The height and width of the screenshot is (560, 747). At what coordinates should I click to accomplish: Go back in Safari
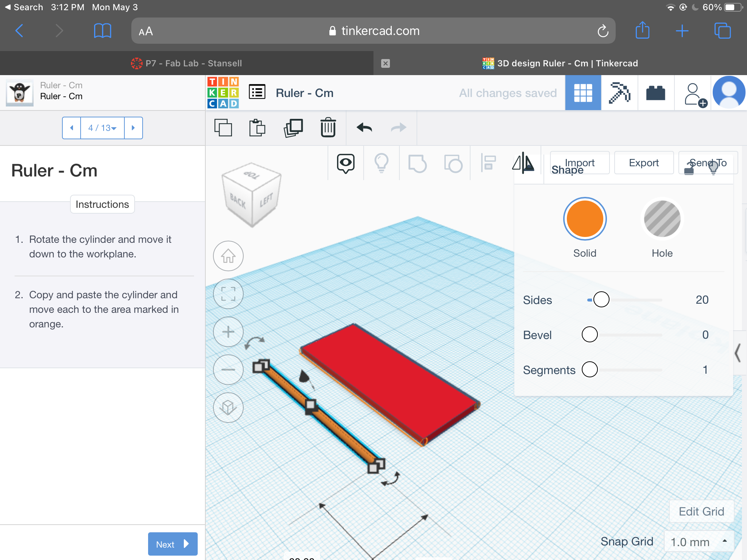(20, 31)
